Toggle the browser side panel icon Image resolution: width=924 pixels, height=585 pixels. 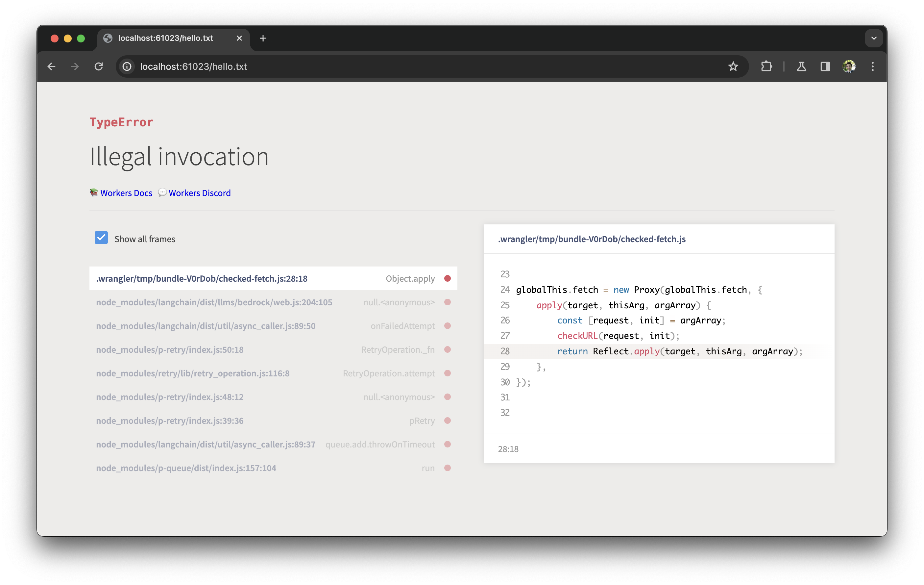825,66
